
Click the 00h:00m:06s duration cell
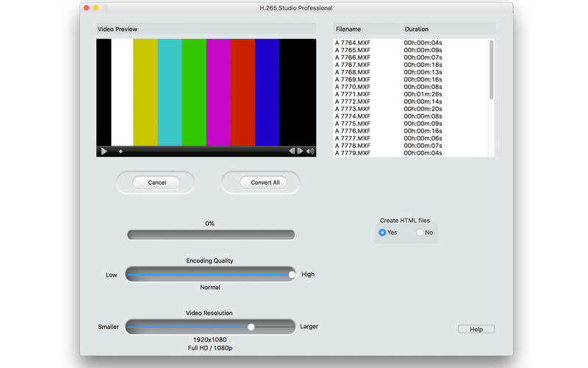click(x=423, y=138)
